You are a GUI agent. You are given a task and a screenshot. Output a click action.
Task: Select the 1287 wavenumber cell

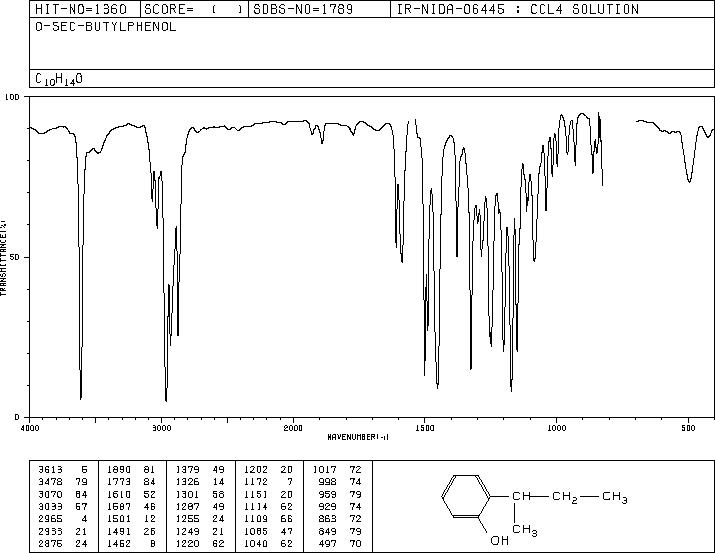(188, 506)
